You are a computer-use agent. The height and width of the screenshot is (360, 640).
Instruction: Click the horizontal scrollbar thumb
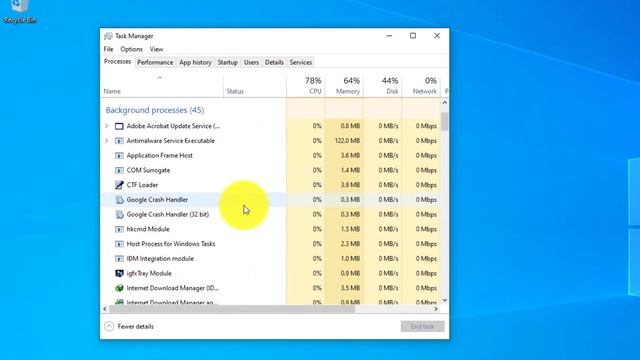(x=232, y=309)
